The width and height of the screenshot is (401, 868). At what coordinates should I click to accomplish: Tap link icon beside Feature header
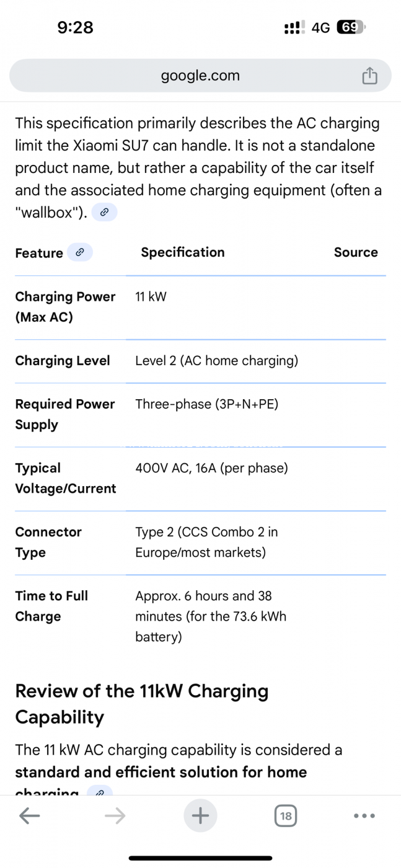(x=79, y=252)
